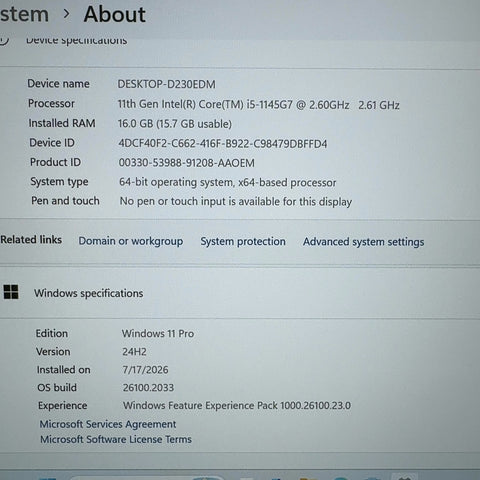Viewport: 480px width, 480px height.
Task: Click the Windows logo icon beside Windows specifications
Action: pyautogui.click(x=11, y=292)
